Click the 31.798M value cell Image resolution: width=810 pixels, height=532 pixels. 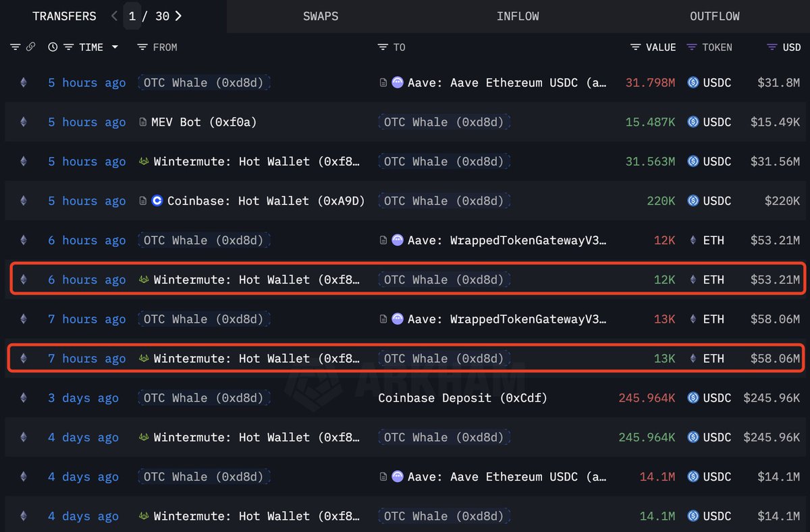click(x=650, y=83)
